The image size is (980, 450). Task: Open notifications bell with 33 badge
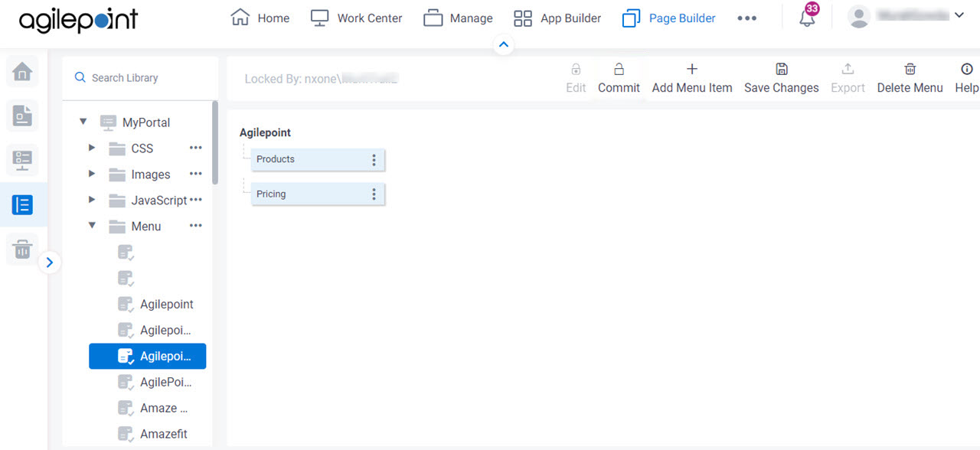coord(808,17)
